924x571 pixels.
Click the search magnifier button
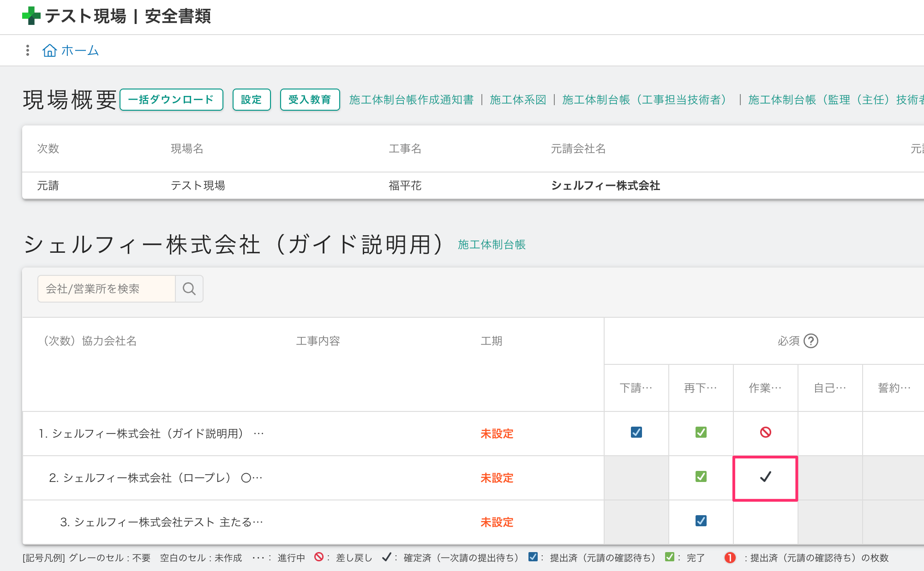click(x=189, y=289)
